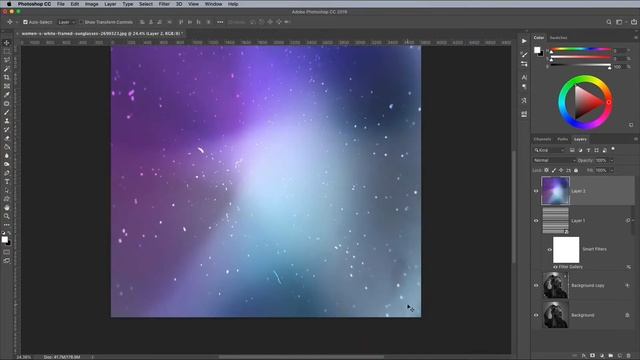Open the Opacity slider arrow
Image resolution: width=640 pixels, height=360 pixels.
pos(611,160)
